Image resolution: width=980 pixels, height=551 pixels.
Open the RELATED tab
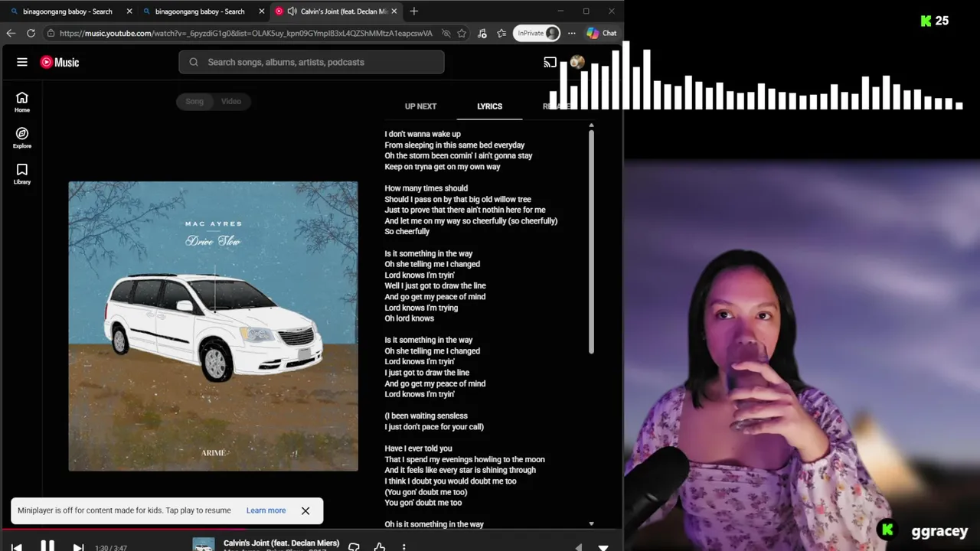[x=557, y=106]
